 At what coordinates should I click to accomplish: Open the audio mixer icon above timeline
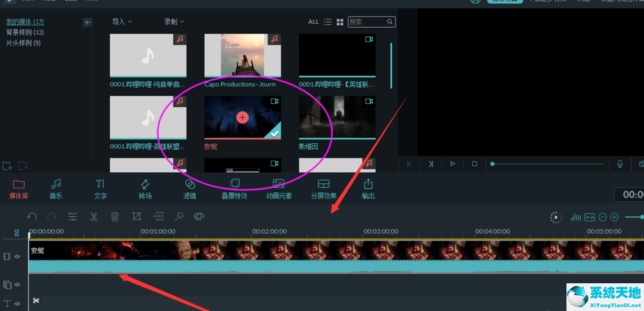(x=577, y=217)
